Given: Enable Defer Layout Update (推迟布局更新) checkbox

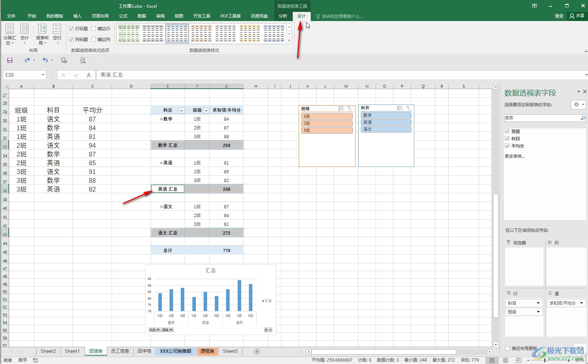Looking at the screenshot, I should 507,348.
